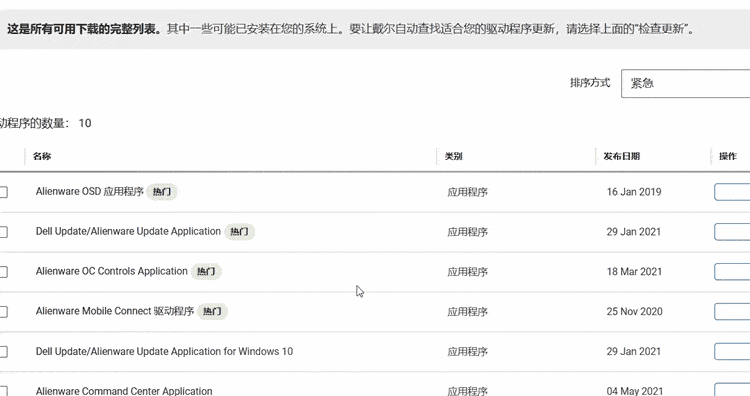Viewport: 750px width, 396px height.
Task: Click the Alienware Command Center Application name
Action: click(124, 391)
